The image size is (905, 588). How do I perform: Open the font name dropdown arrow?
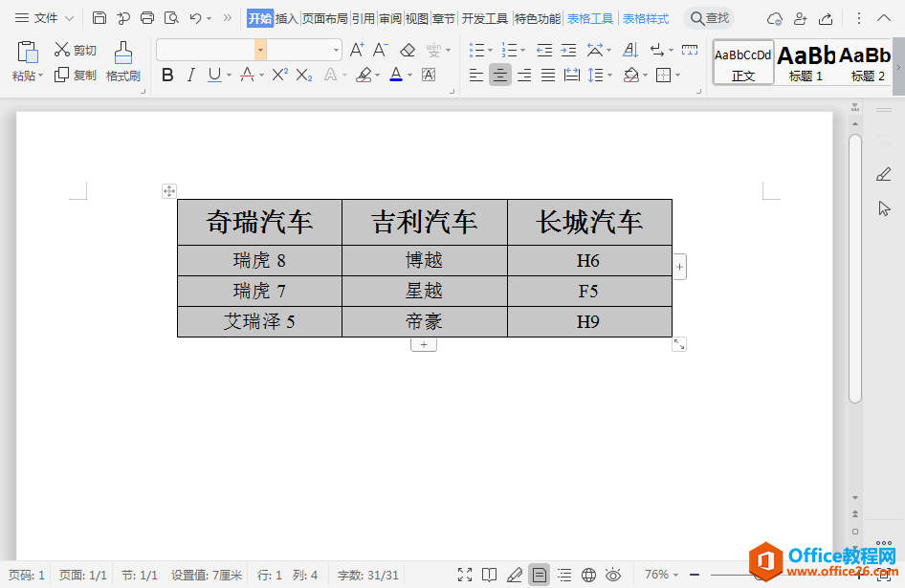click(260, 51)
